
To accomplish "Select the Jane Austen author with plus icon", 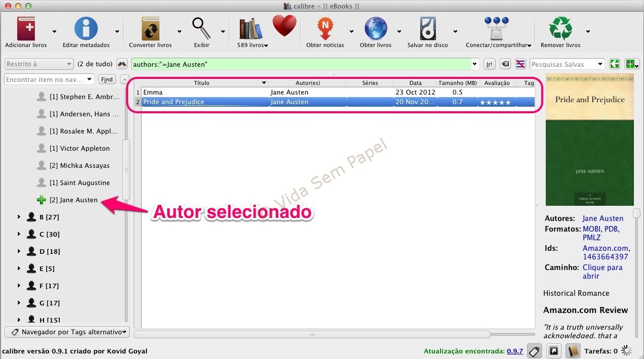I will coord(73,200).
